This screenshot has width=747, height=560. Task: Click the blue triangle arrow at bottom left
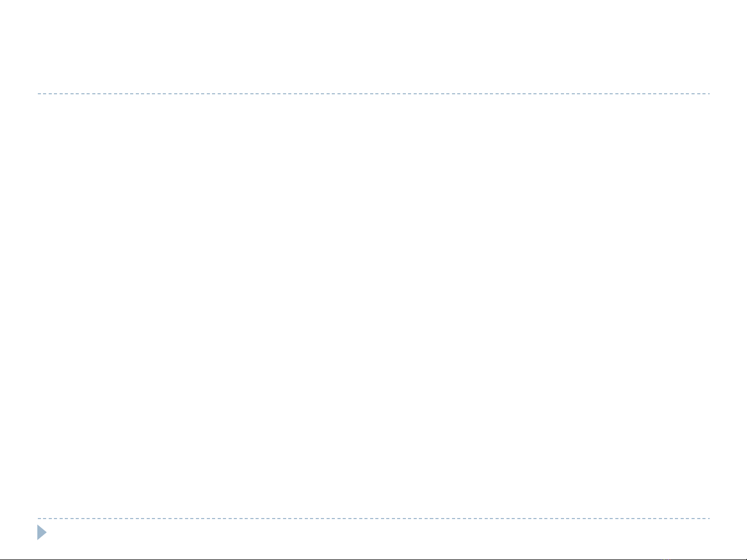coord(42,533)
